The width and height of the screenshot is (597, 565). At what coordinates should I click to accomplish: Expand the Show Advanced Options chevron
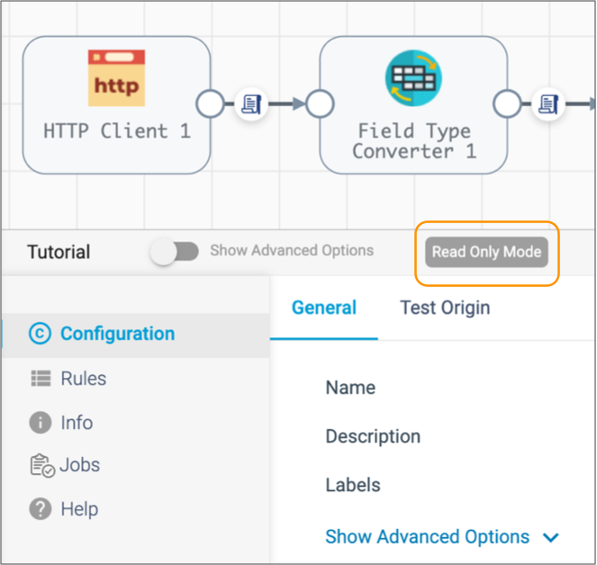point(551,538)
